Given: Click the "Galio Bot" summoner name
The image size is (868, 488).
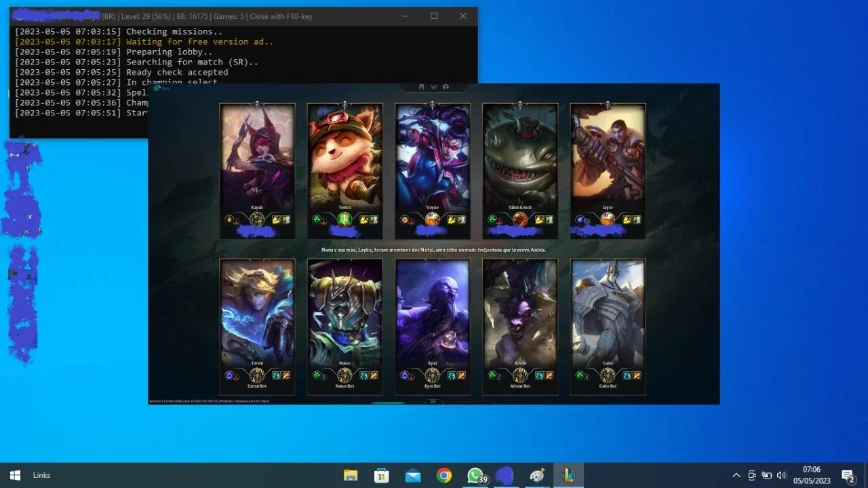Looking at the screenshot, I should 608,386.
